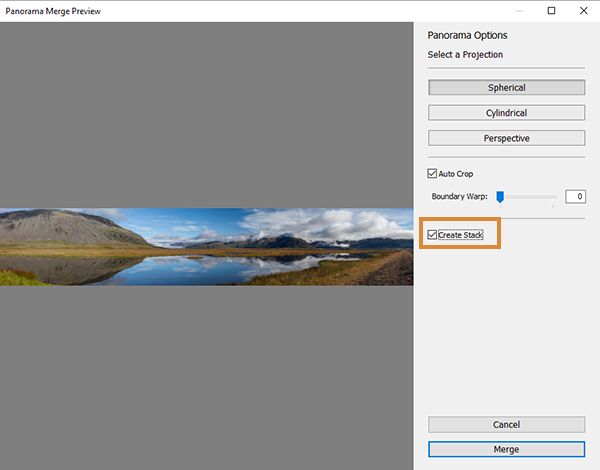Maximize the Panorama Merge Preview window
600x470 pixels.
pos(551,11)
